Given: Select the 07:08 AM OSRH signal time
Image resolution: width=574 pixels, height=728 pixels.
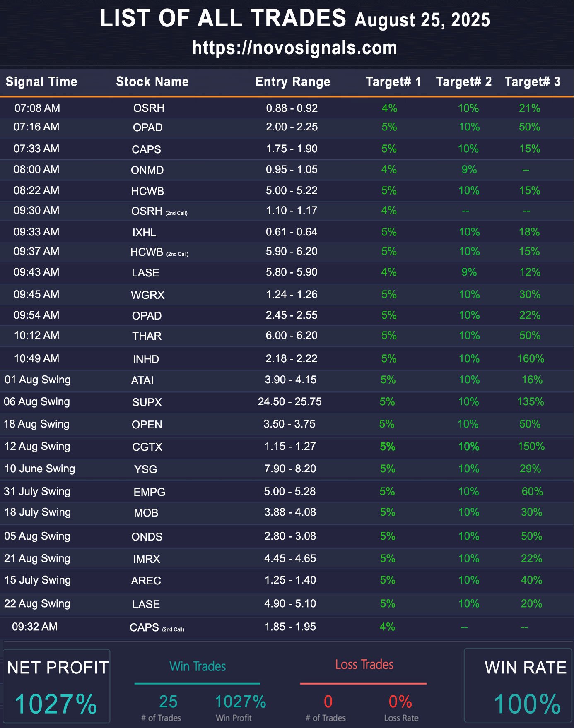Looking at the screenshot, I should point(37,108).
